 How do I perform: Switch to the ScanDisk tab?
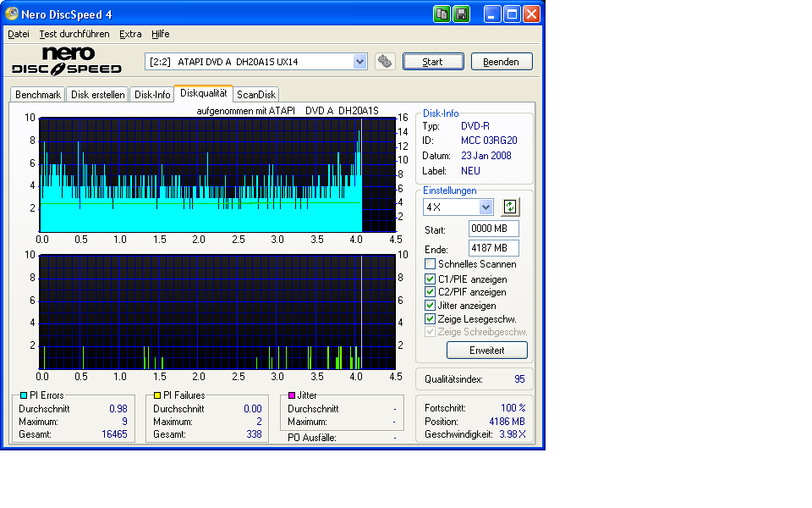tap(256, 95)
